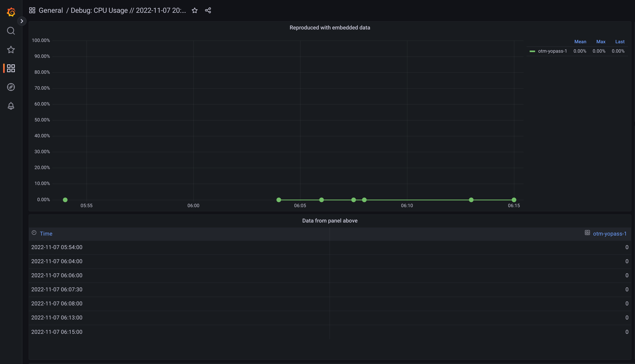Toggle the otm-yopass-1 series in the legend
This screenshot has width=635, height=364.
pyautogui.click(x=552, y=51)
